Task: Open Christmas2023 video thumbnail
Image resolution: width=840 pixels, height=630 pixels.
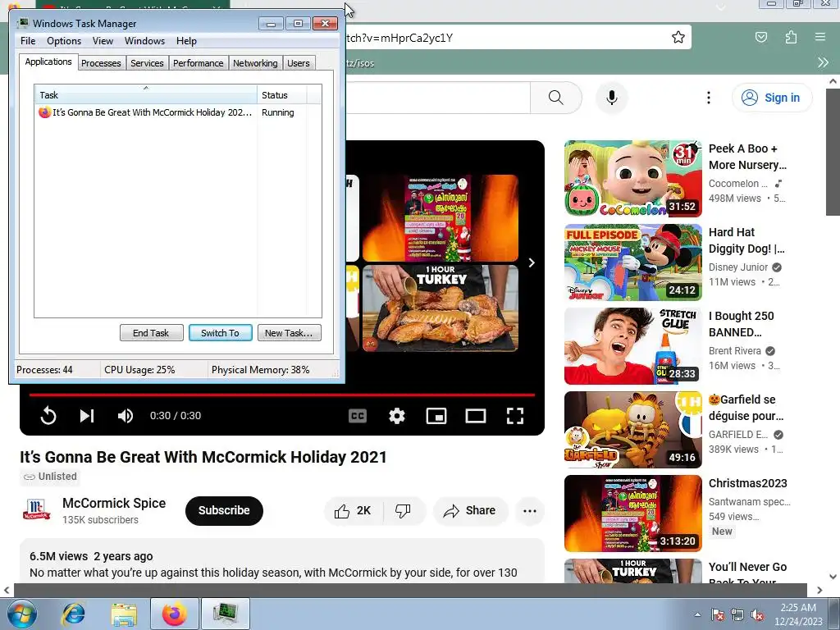Action: (x=632, y=514)
